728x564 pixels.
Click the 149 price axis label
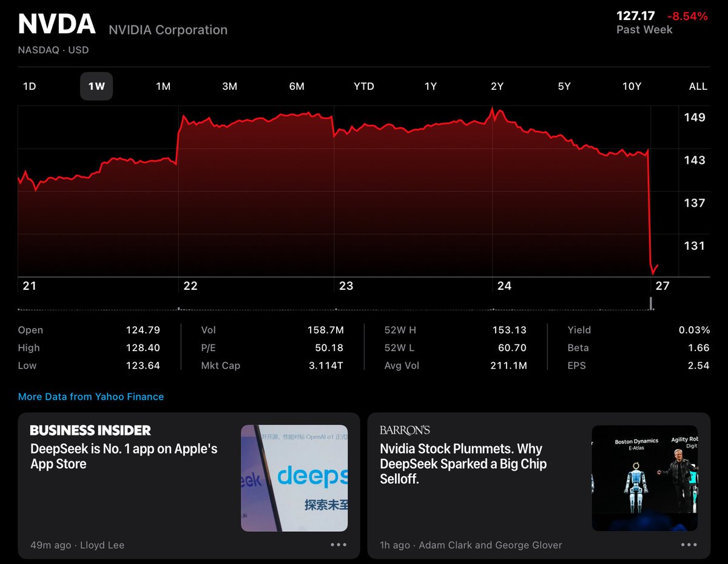coord(695,118)
